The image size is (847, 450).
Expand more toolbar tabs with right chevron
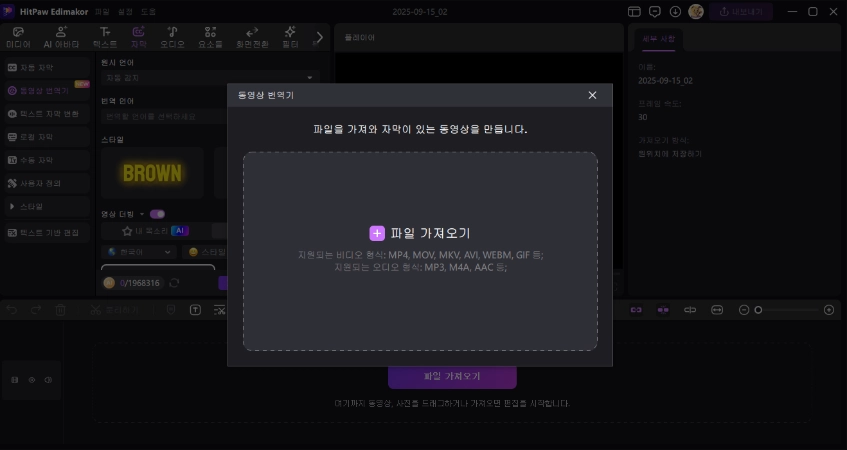click(319, 38)
